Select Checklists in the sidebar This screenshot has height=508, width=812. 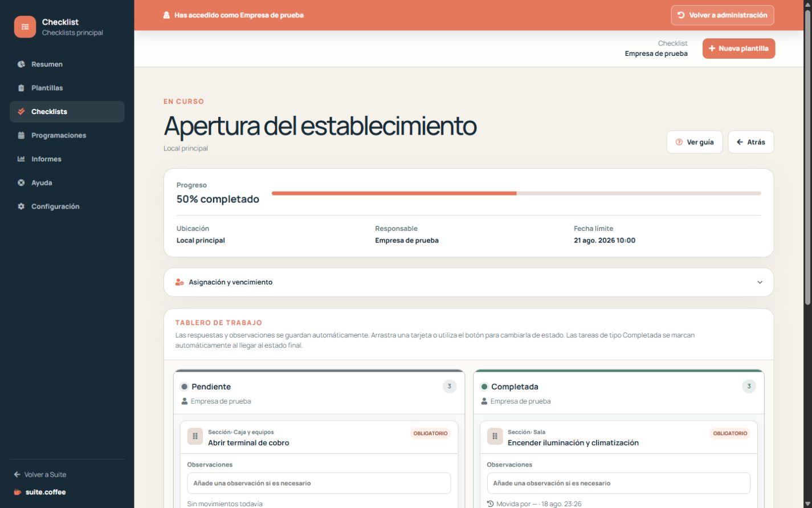[x=67, y=112]
